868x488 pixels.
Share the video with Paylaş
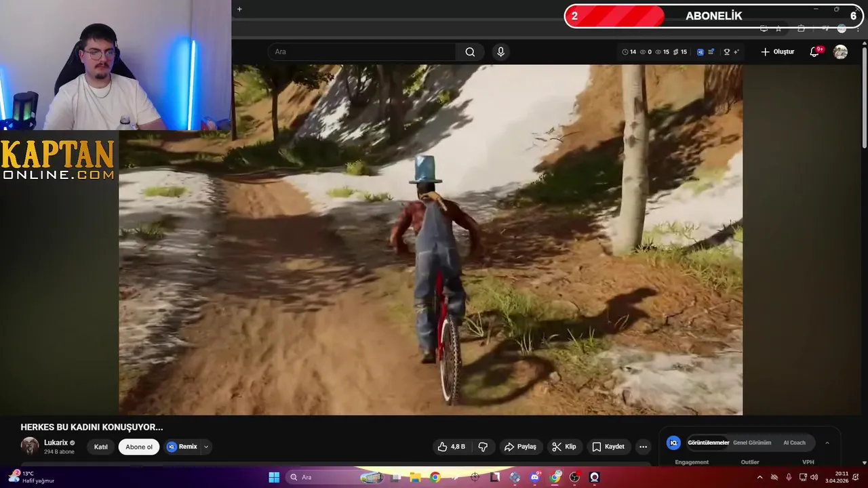pyautogui.click(x=520, y=447)
